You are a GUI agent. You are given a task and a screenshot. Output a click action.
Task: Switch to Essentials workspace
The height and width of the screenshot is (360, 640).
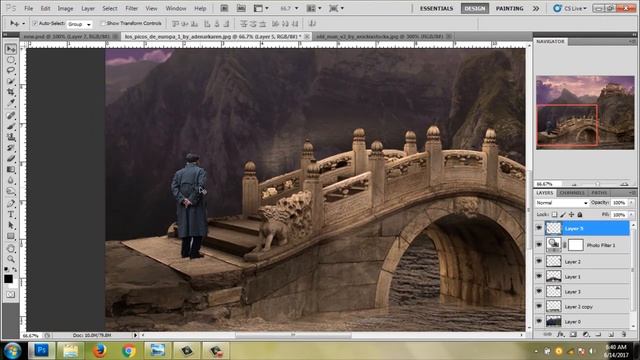coord(436,8)
